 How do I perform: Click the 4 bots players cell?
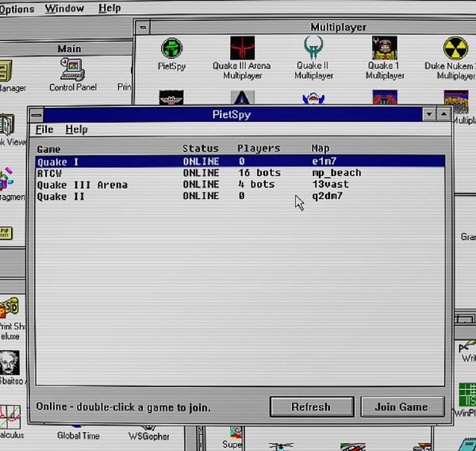[x=256, y=184]
